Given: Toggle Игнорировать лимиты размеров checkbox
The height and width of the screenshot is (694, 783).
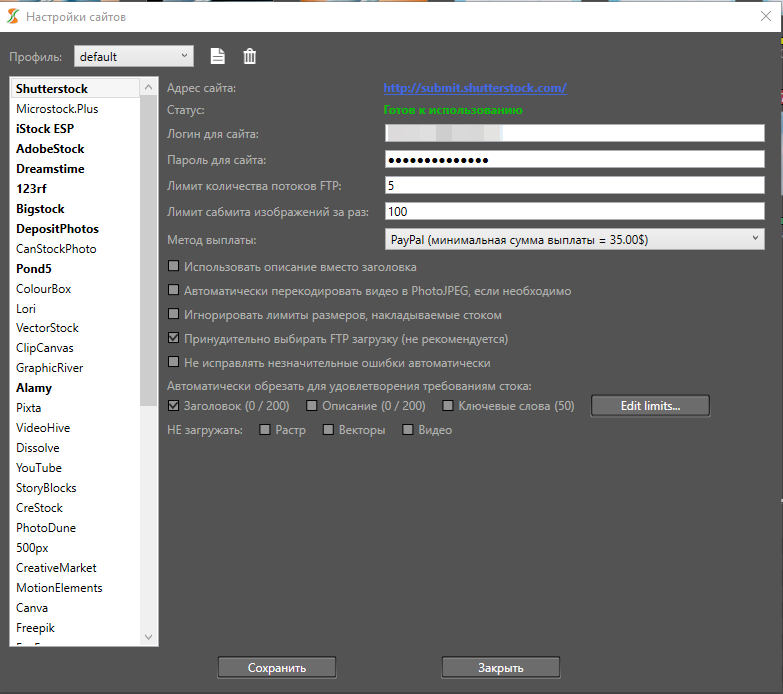Looking at the screenshot, I should [x=173, y=314].
